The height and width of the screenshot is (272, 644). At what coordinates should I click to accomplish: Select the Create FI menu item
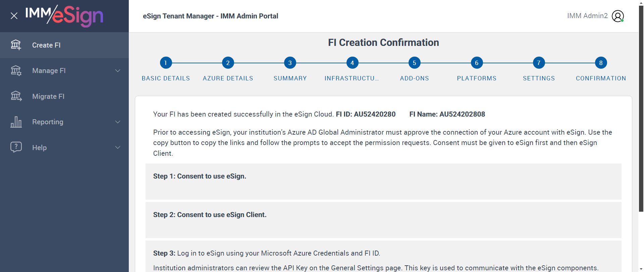coord(46,45)
